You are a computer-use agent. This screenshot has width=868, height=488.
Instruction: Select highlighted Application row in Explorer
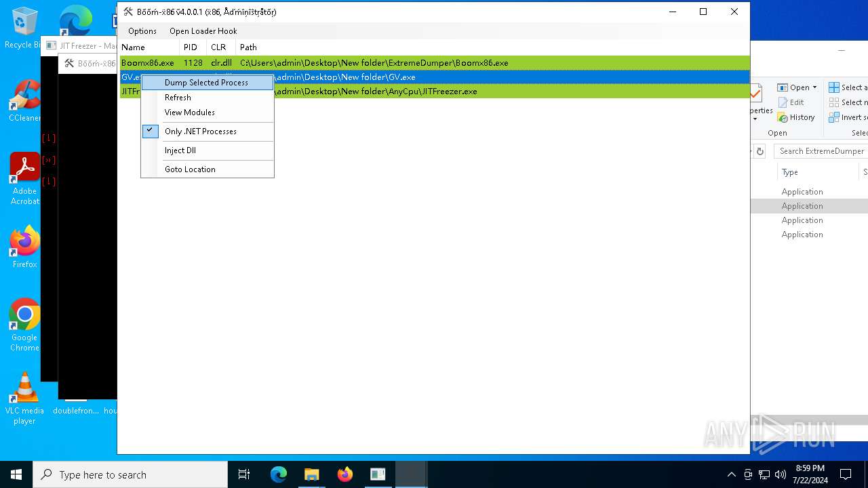click(809, 206)
